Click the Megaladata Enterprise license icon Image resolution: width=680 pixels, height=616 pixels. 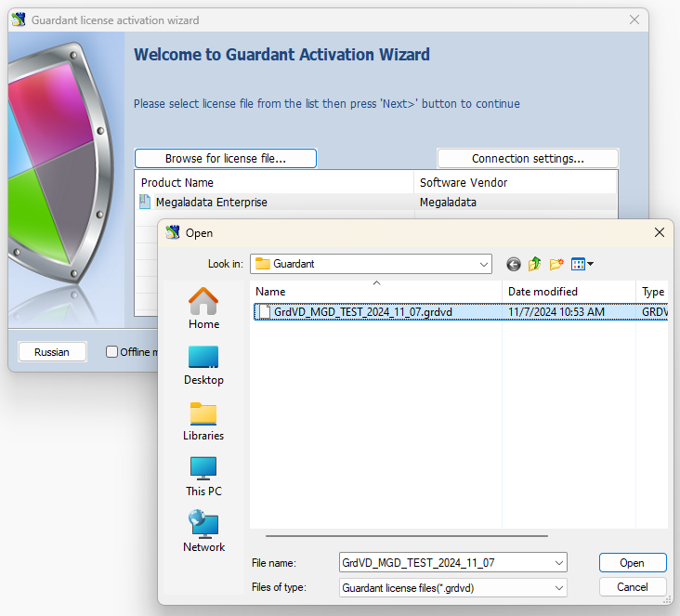click(144, 202)
